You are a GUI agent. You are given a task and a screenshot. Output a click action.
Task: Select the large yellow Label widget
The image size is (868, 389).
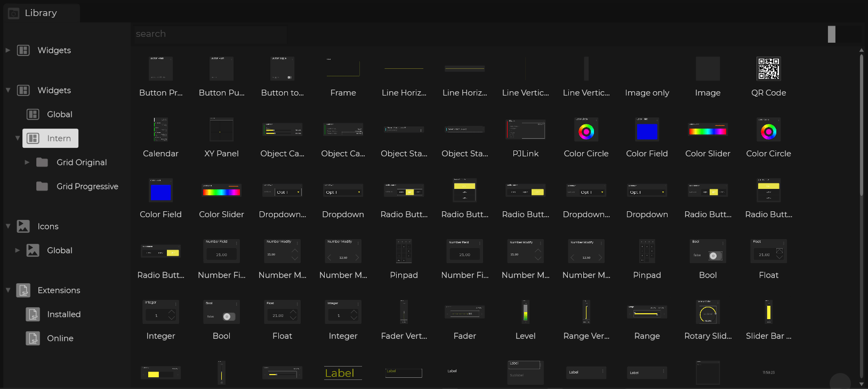(343, 373)
